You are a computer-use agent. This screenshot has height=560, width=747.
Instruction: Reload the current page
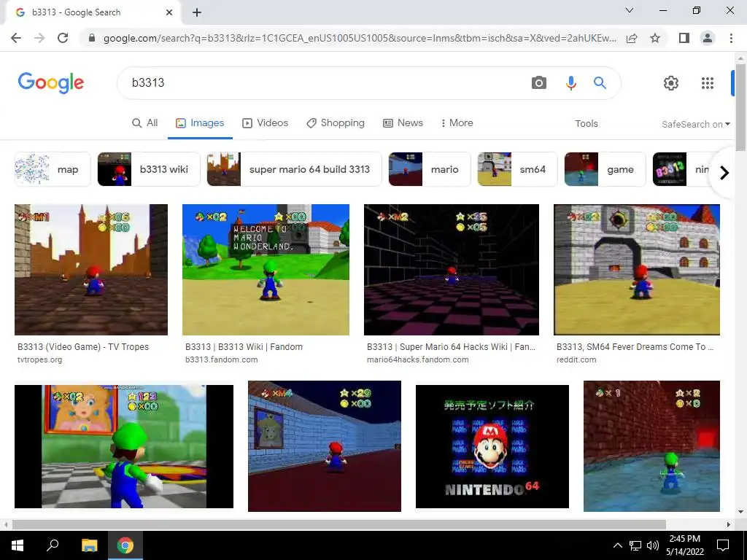click(63, 38)
